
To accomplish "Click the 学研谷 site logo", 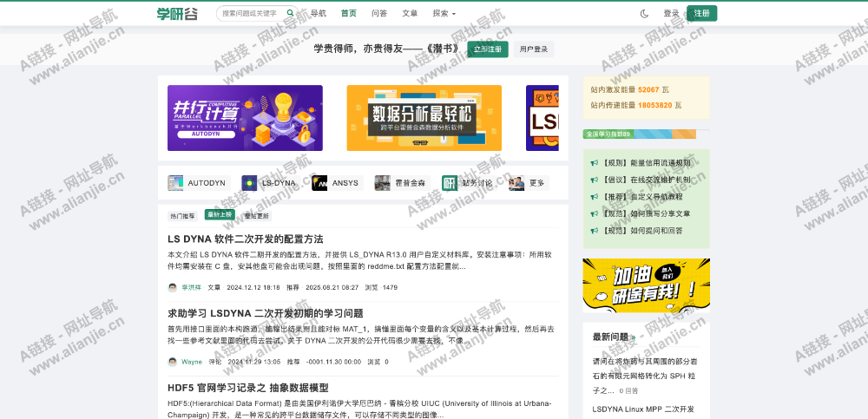I will (176, 13).
